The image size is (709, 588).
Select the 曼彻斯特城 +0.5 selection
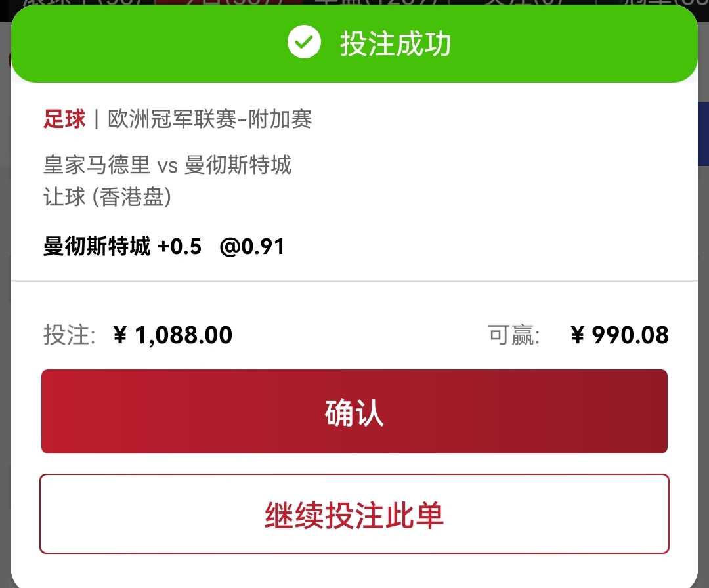point(122,246)
